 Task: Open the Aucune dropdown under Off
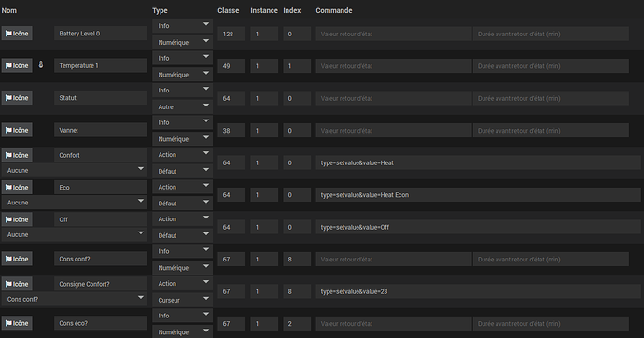(x=75, y=234)
